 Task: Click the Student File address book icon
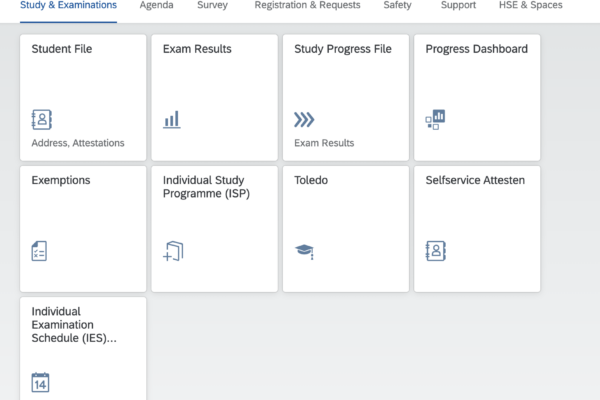tap(42, 119)
